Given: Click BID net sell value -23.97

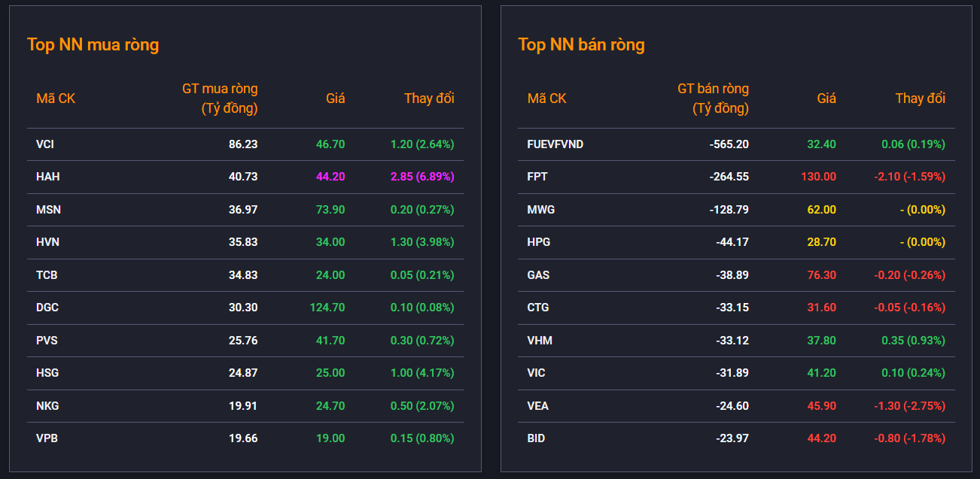Looking at the screenshot, I should [732, 438].
